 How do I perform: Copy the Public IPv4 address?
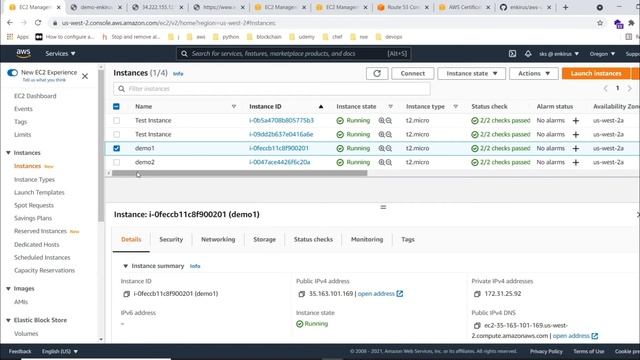coord(302,294)
